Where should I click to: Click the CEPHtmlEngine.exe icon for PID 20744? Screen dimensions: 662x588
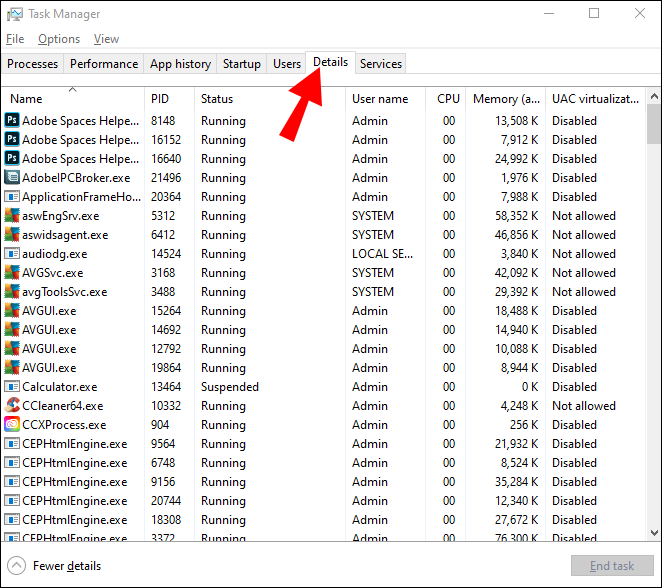[12, 500]
